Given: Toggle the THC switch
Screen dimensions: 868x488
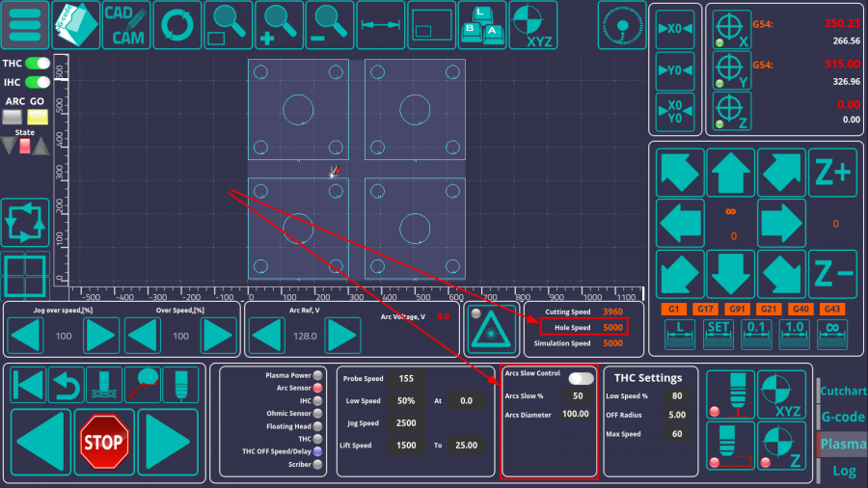Looking at the screenshot, I should (38, 64).
